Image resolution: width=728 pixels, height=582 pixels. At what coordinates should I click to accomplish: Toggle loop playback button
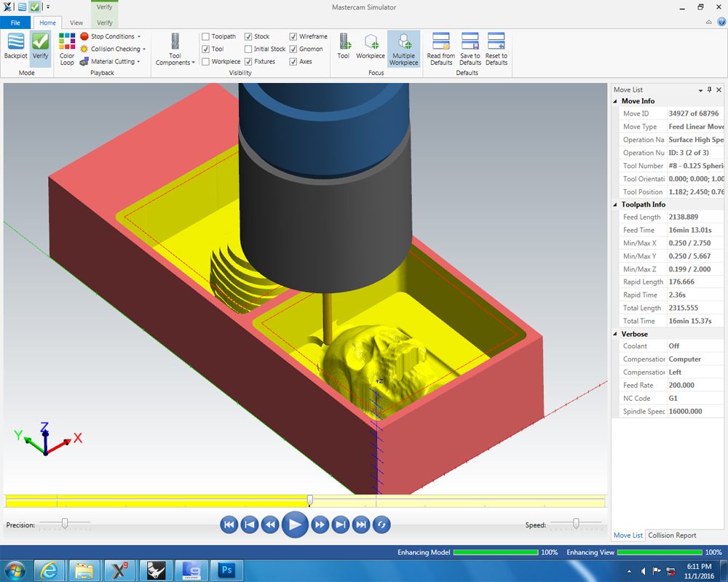(x=381, y=525)
